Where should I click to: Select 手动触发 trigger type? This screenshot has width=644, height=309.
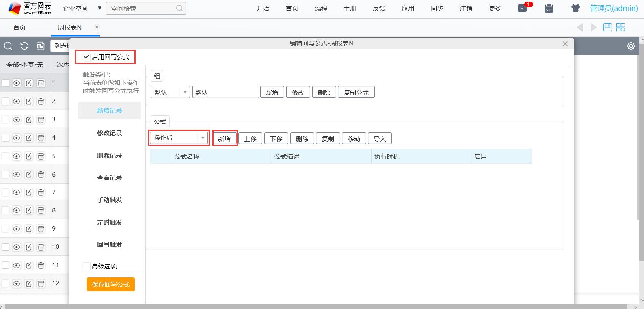tap(110, 200)
